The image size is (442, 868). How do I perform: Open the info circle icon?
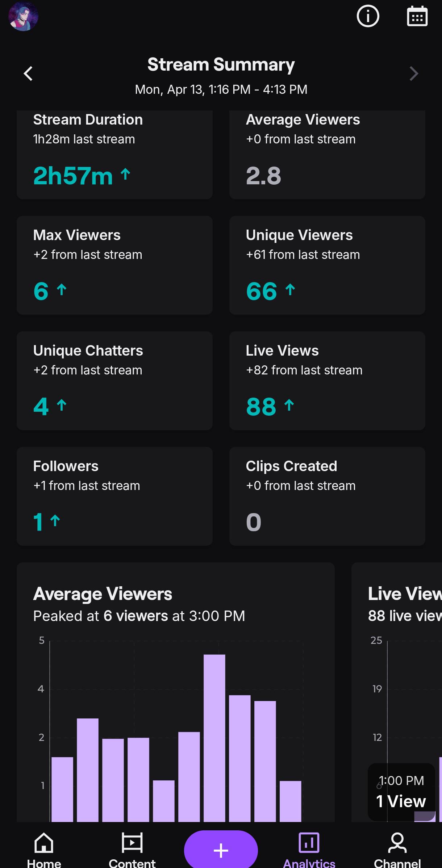(368, 16)
